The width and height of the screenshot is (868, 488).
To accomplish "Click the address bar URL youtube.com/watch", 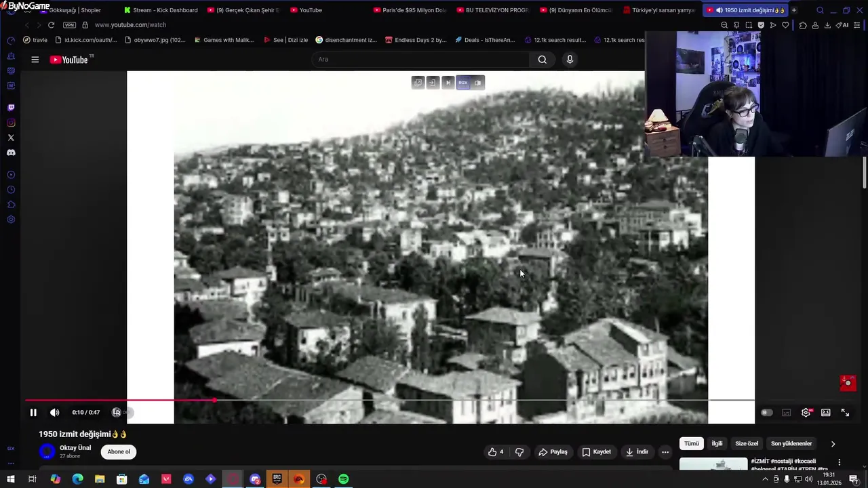I will pos(130,25).
